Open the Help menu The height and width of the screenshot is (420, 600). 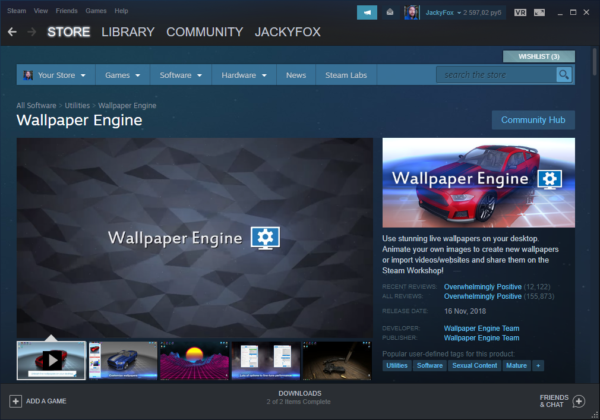pyautogui.click(x=121, y=11)
